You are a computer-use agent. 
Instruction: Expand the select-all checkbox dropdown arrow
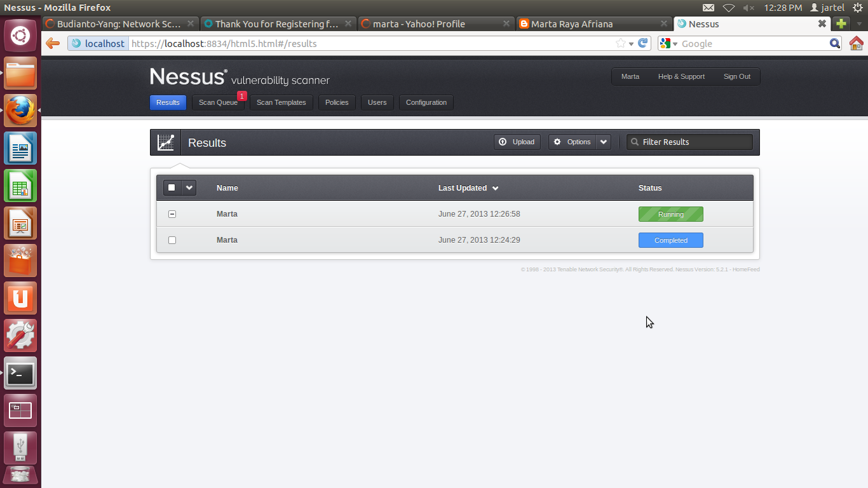(189, 187)
